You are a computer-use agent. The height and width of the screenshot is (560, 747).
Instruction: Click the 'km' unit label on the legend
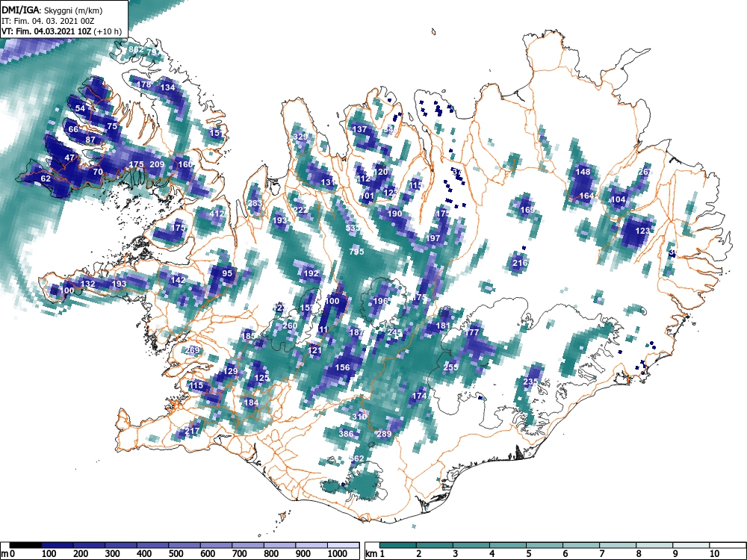[x=371, y=554]
